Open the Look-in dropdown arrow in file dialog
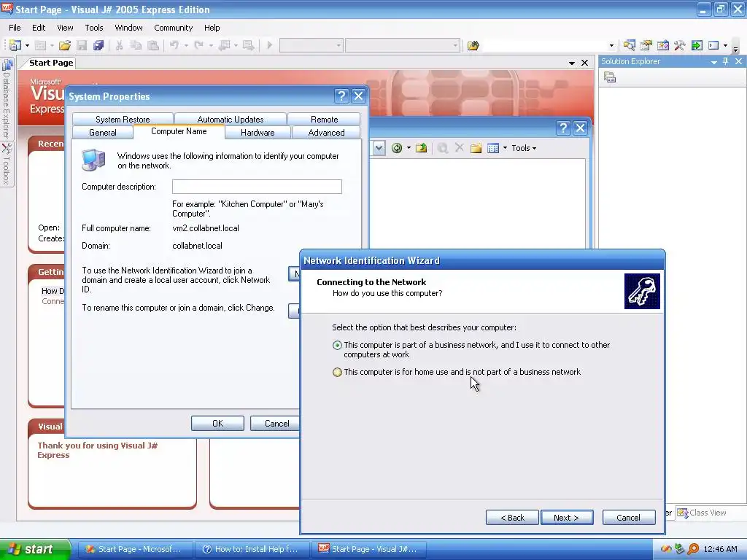Viewport: 747px width, 560px height. pos(379,148)
